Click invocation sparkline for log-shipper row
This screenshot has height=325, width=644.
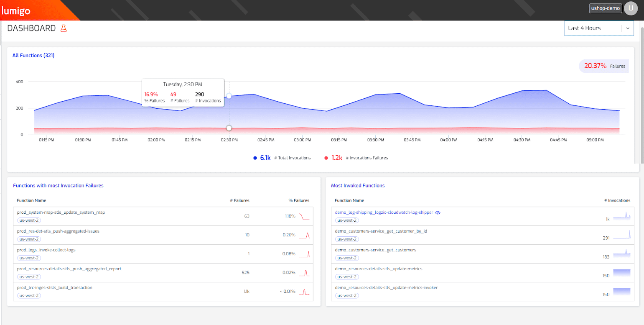click(x=621, y=215)
